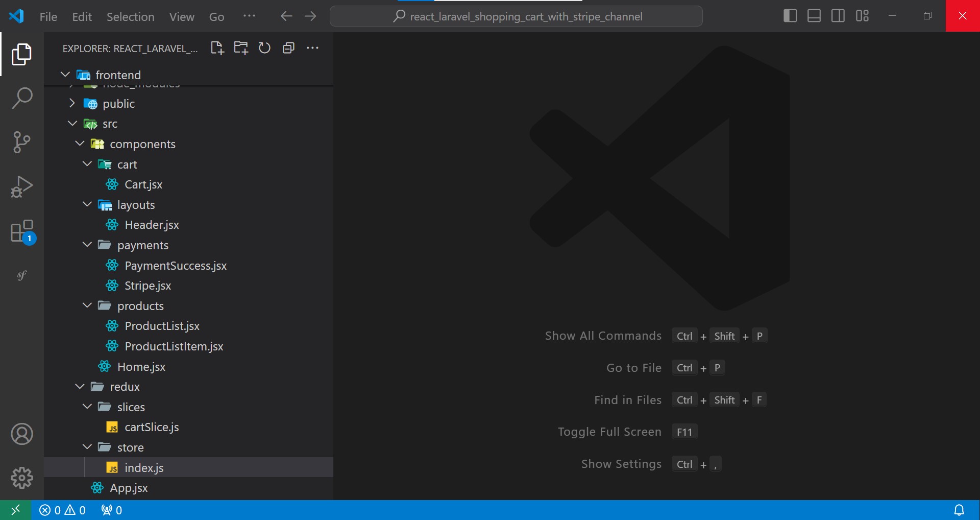The height and width of the screenshot is (520, 980).
Task: Show more menu bar items ellipsis
Action: click(249, 16)
